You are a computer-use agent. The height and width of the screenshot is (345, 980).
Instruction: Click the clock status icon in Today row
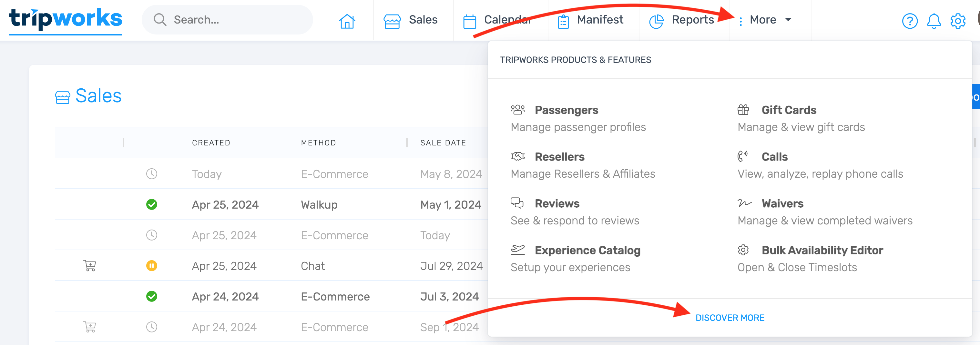151,174
